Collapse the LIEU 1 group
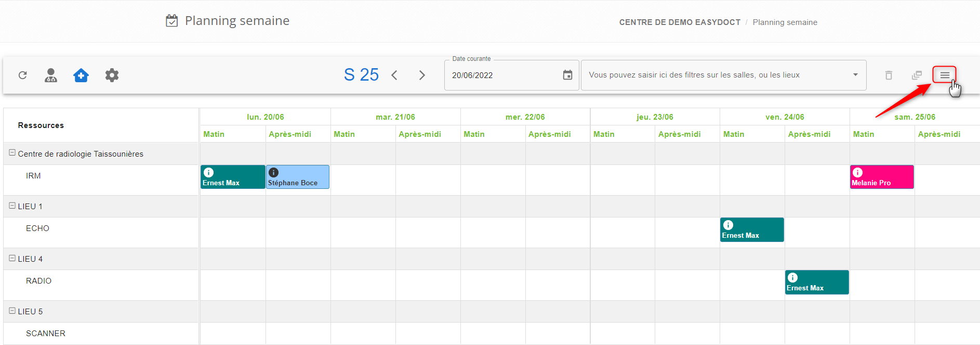This screenshot has width=980, height=345. pyautogui.click(x=12, y=206)
